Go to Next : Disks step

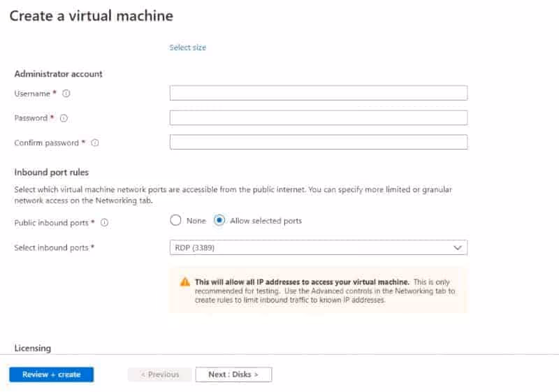pyautogui.click(x=233, y=375)
